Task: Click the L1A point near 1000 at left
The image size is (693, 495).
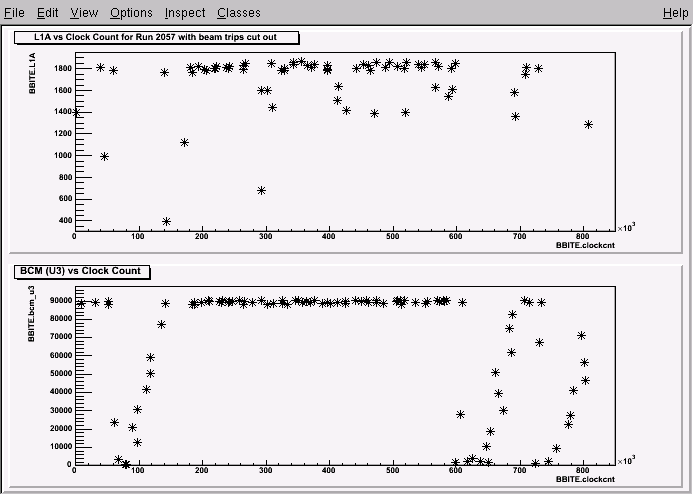Action: (x=104, y=156)
